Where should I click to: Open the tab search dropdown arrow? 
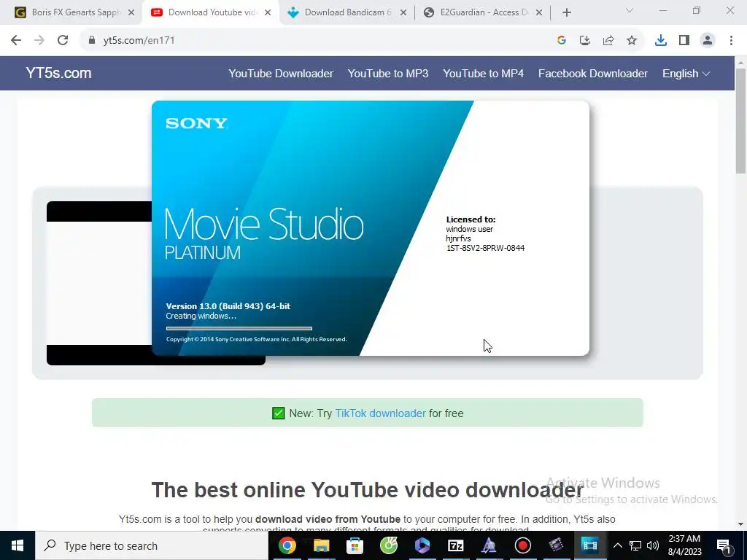630,10
